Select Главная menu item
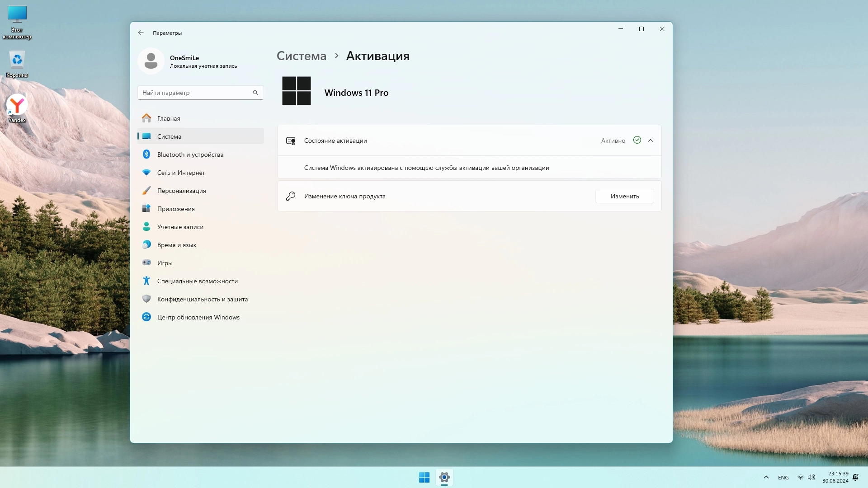Screen dimensions: 868x488 click(x=169, y=118)
